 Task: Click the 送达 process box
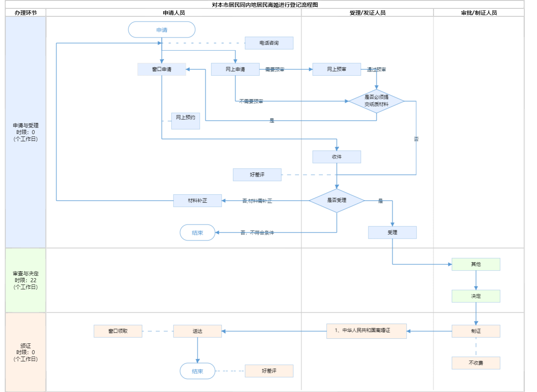(x=197, y=331)
